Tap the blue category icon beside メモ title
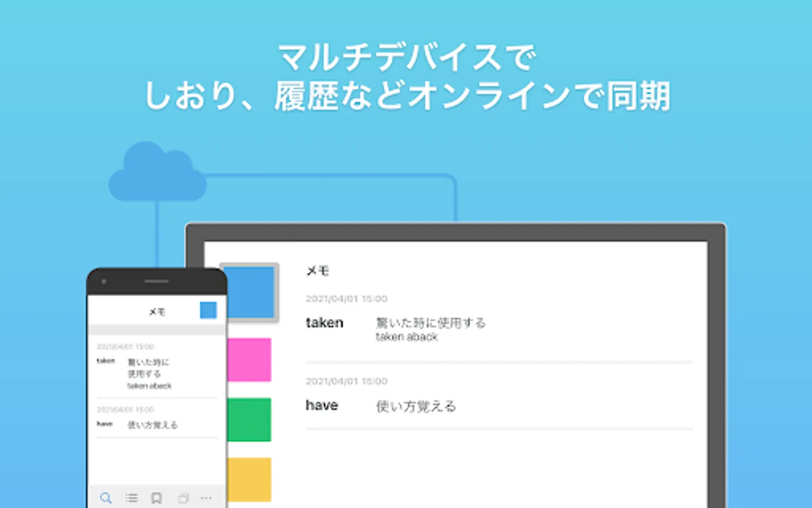The height and width of the screenshot is (508, 812). (208, 310)
